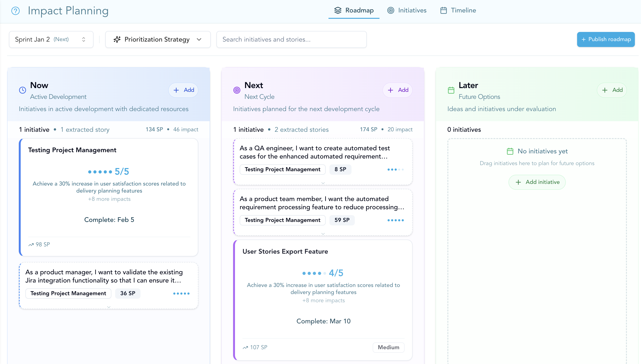The width and height of the screenshot is (641, 364).
Task: Switch to the Timeline tab
Action: [458, 10]
